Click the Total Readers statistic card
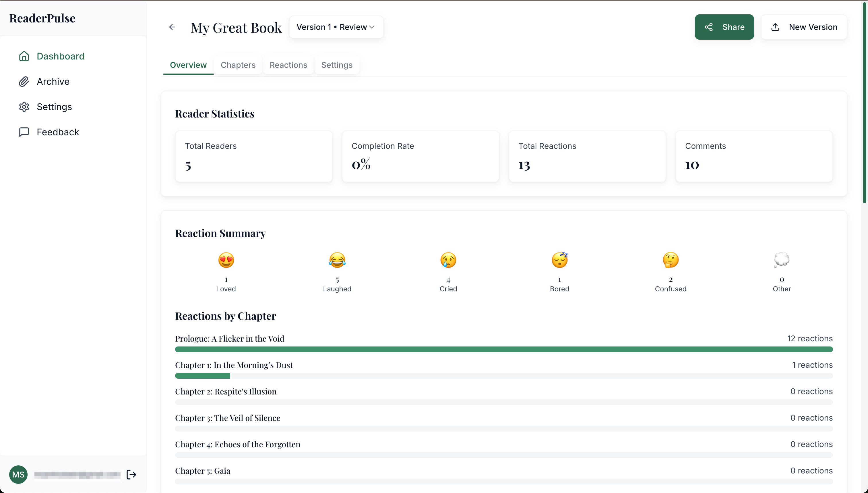The image size is (868, 493). 254,156
